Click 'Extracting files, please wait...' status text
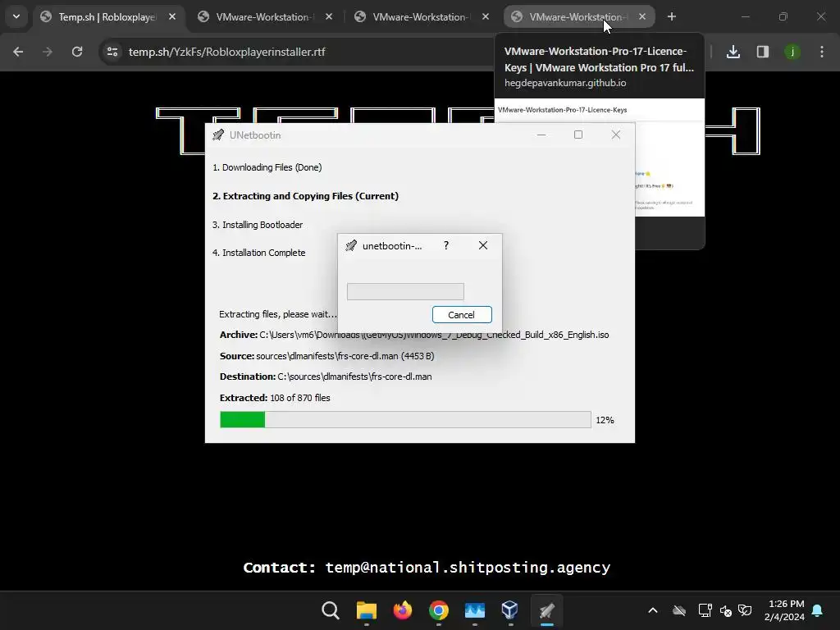The width and height of the screenshot is (840, 630). (277, 314)
